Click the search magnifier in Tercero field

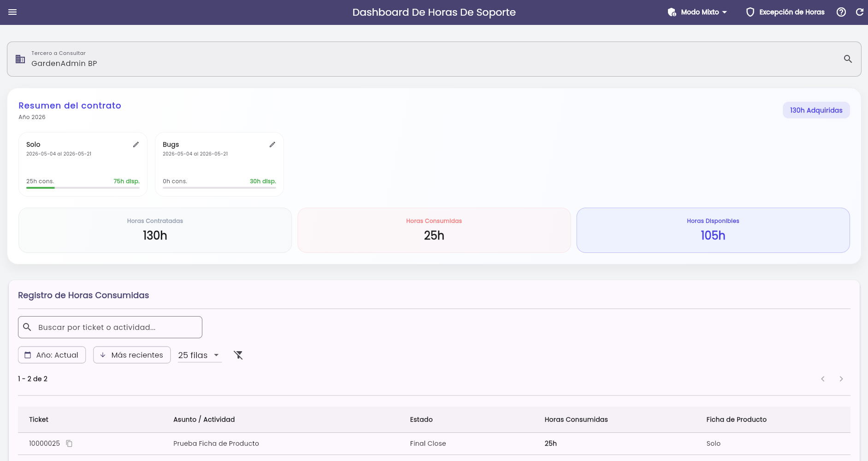pos(848,59)
